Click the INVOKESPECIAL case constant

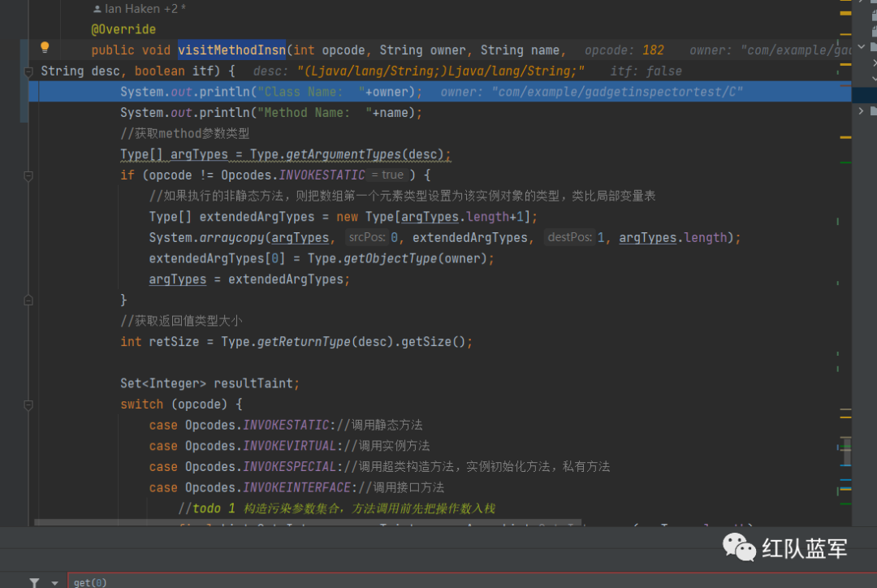coord(289,467)
